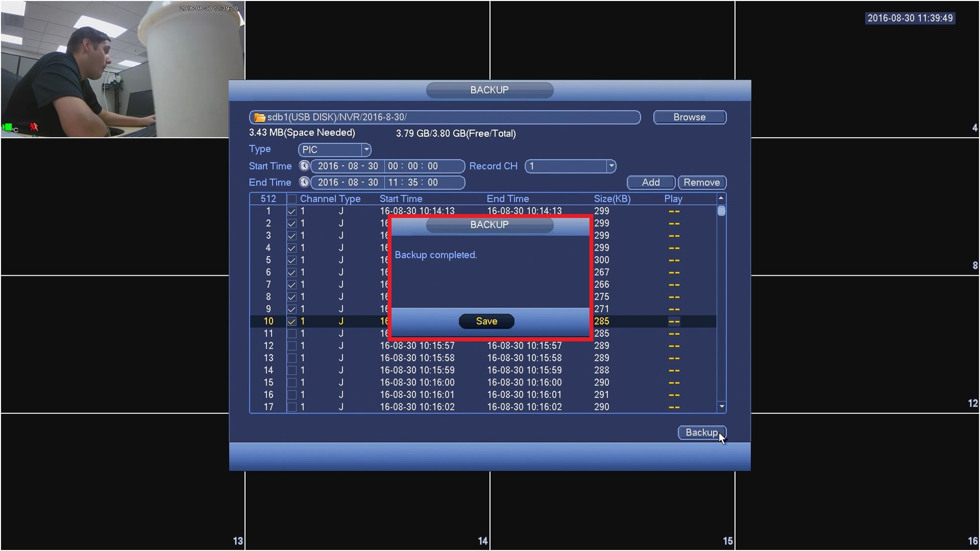980x551 pixels.
Task: Click the Start Time clock icon
Action: tap(304, 166)
